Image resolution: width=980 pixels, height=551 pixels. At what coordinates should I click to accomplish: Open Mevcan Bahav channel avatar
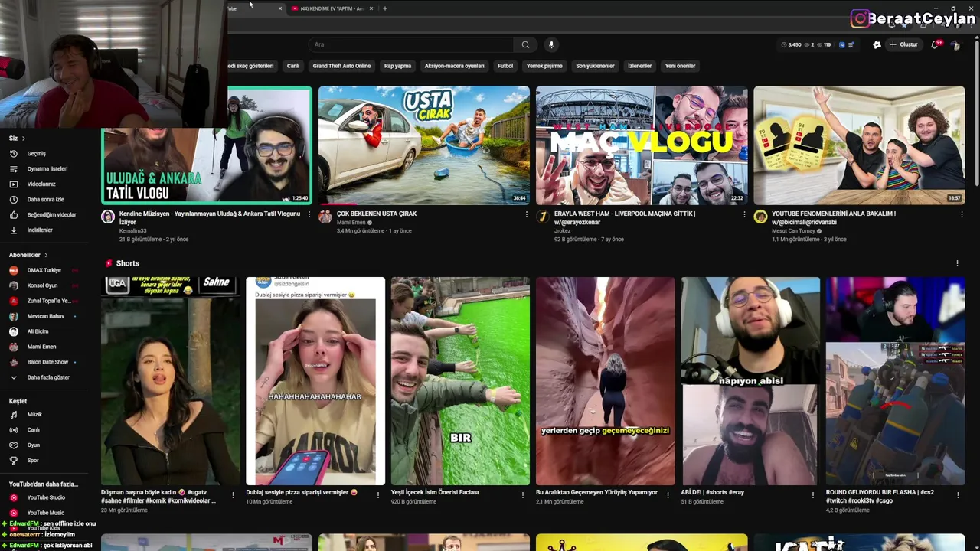coord(13,316)
